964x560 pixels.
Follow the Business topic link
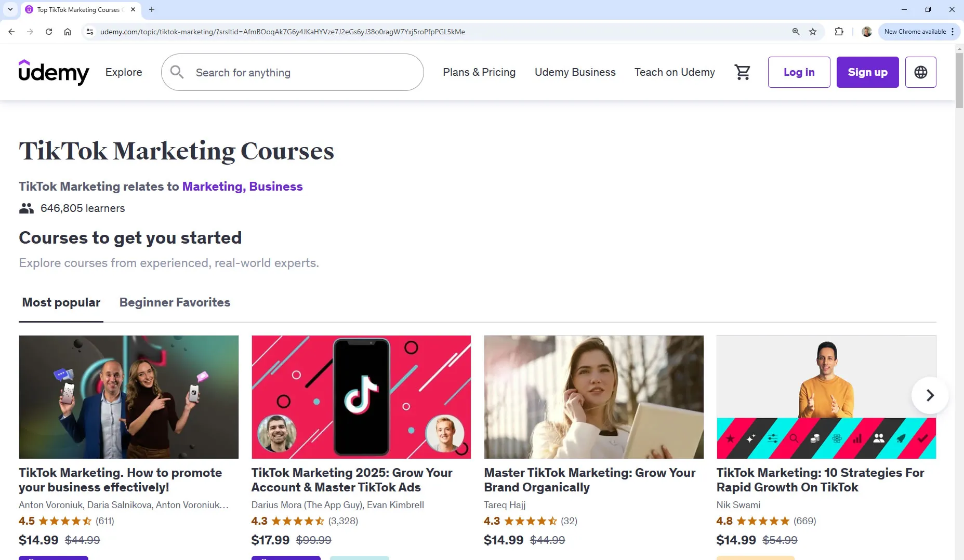[275, 186]
